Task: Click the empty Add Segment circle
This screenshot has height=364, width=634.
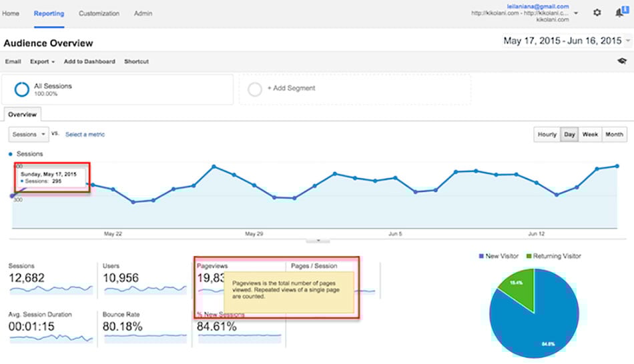Action: (255, 89)
